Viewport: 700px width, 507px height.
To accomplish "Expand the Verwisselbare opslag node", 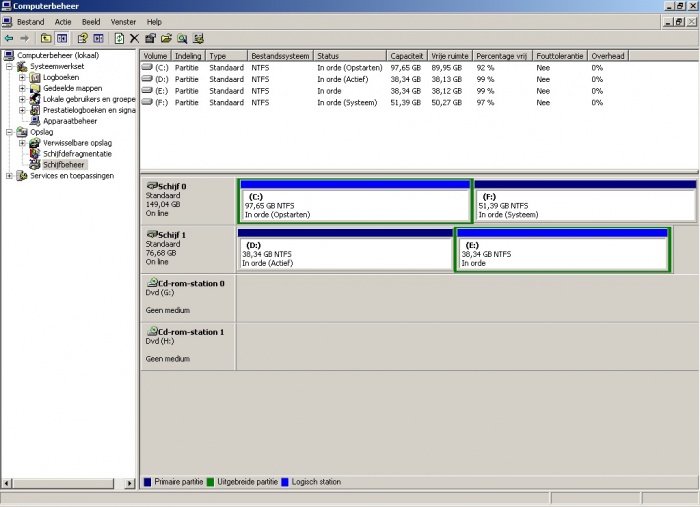I will pyautogui.click(x=22, y=143).
